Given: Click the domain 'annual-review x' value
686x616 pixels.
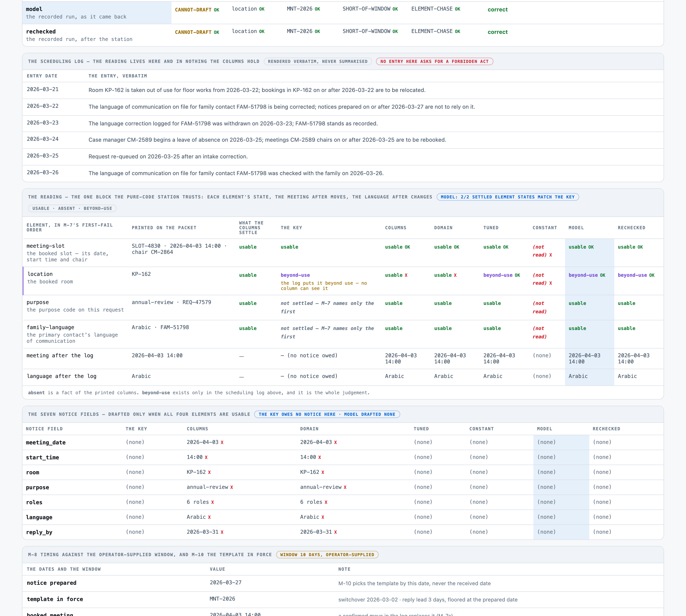Looking at the screenshot, I should pos(323,487).
